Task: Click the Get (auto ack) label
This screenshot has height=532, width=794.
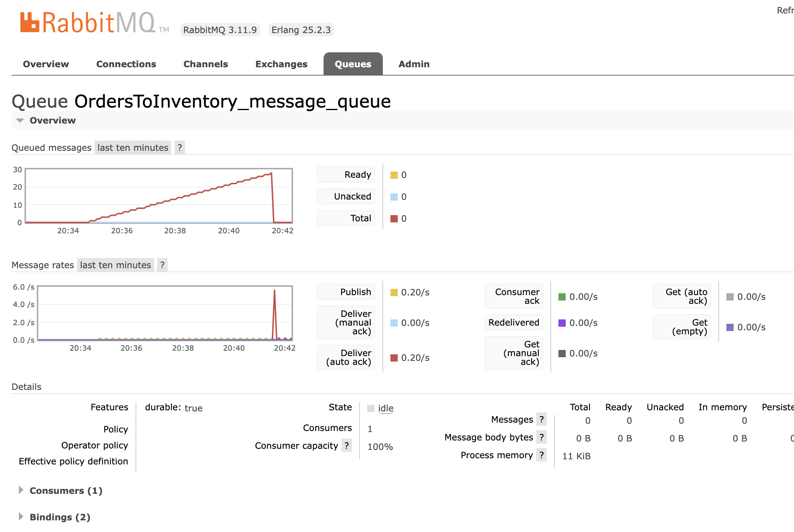Action: point(682,297)
